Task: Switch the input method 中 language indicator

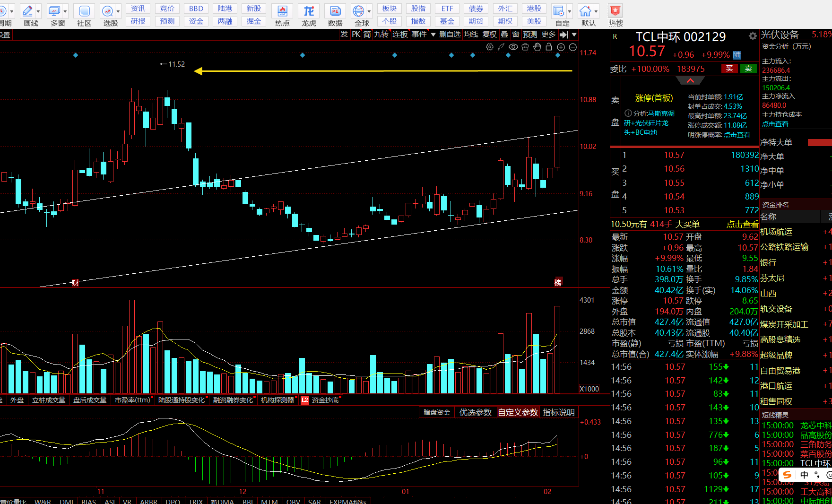Action: (804, 475)
